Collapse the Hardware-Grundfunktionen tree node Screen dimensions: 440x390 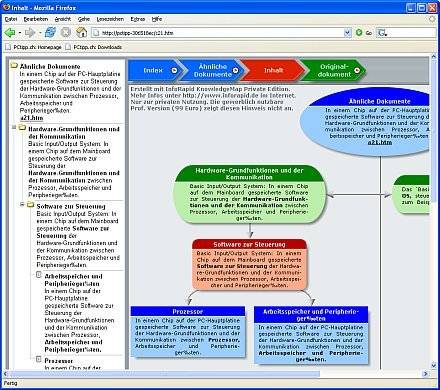14,127
